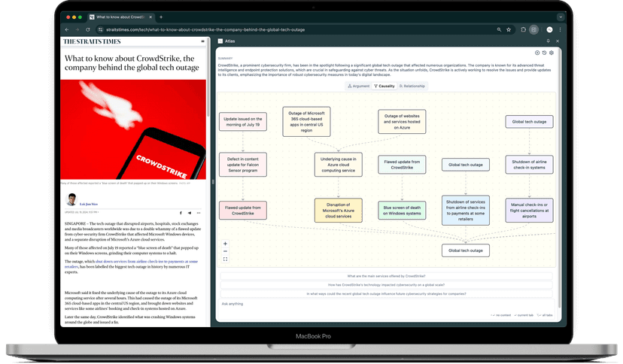Click the yellow macOS minimize button
Screen dimensions: 623x364
[74, 17]
